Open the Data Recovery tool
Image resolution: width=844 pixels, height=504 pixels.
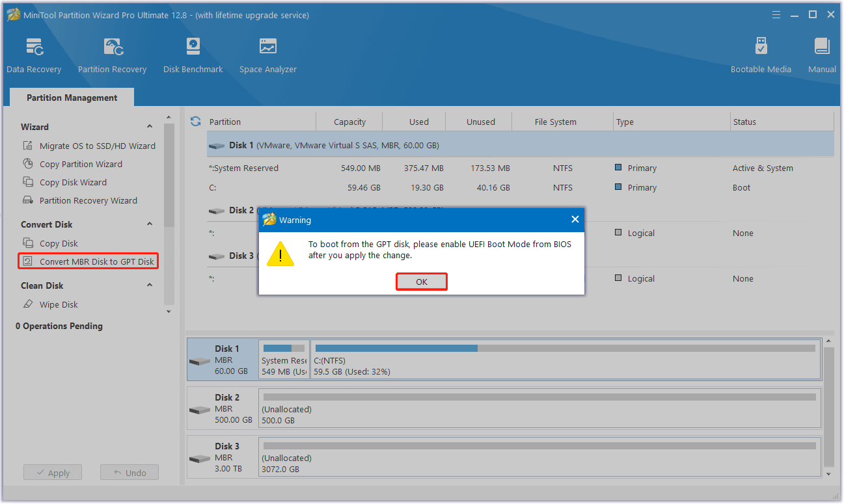click(x=34, y=56)
